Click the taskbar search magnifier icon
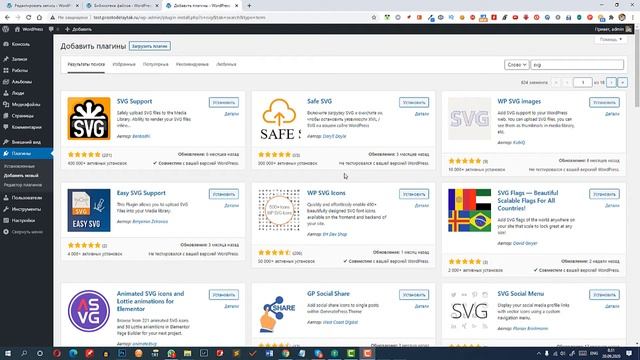The image size is (640, 360). (x=24, y=353)
